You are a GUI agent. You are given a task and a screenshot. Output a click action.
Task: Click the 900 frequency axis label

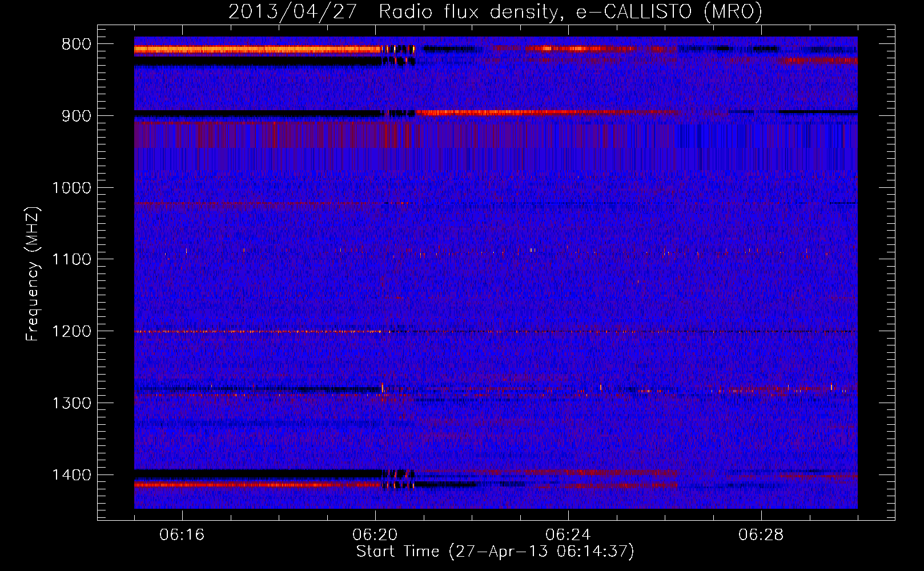77,116
